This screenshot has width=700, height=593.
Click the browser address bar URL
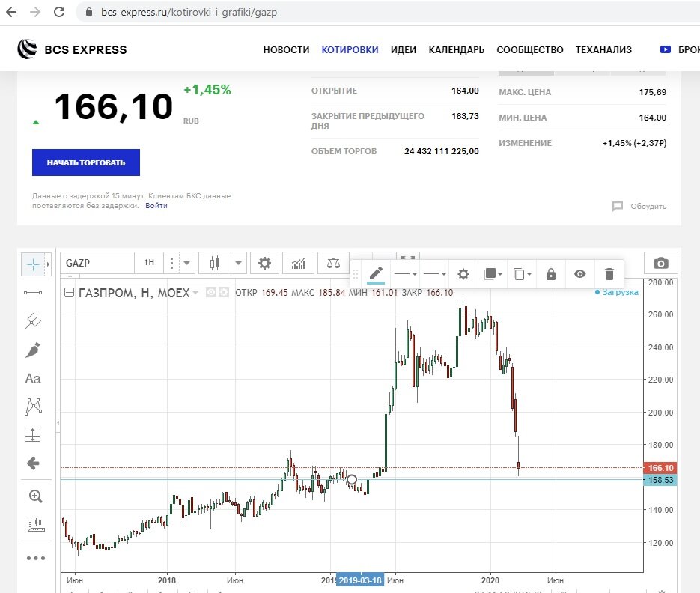pyautogui.click(x=189, y=13)
